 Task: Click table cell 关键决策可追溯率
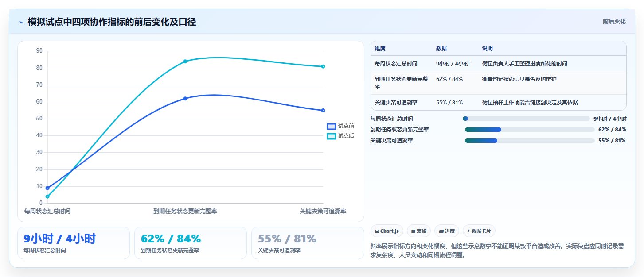[x=396, y=103]
